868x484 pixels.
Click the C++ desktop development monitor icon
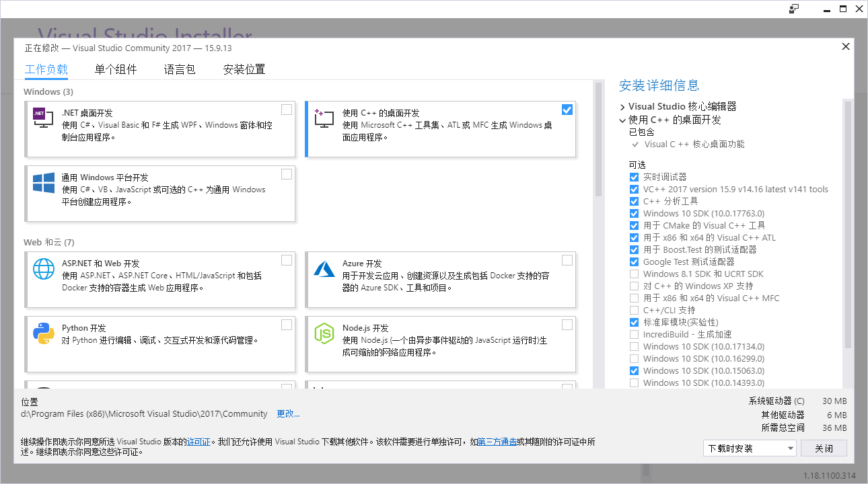tap(324, 118)
